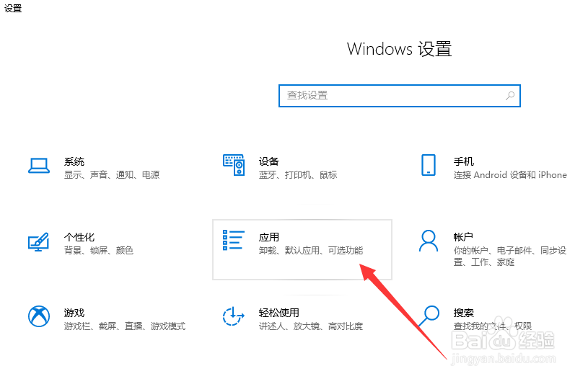Click the text 讲述人、放大镜、高对比度
Image resolution: width=588 pixels, height=379 pixels.
(x=311, y=326)
